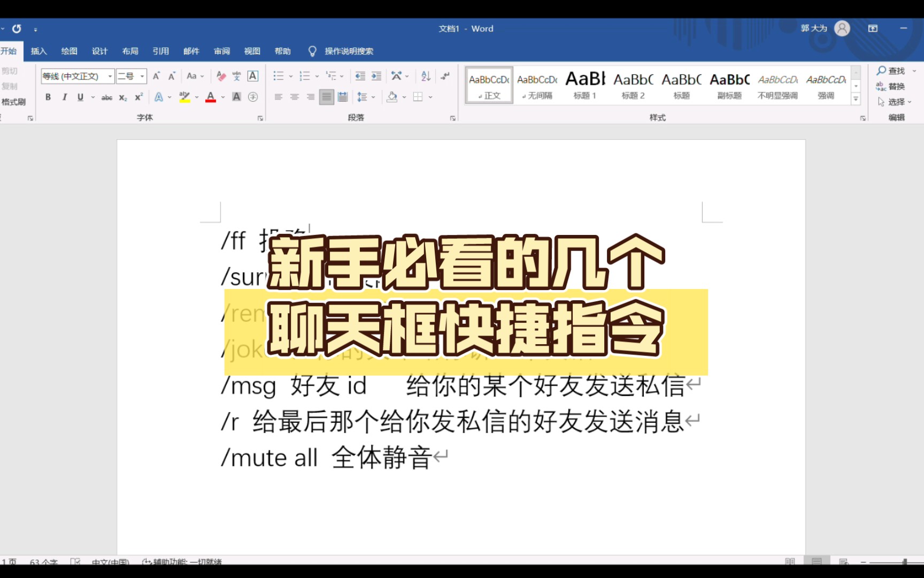This screenshot has height=578, width=924.
Task: Open the Font dialog launcher
Action: point(260,118)
